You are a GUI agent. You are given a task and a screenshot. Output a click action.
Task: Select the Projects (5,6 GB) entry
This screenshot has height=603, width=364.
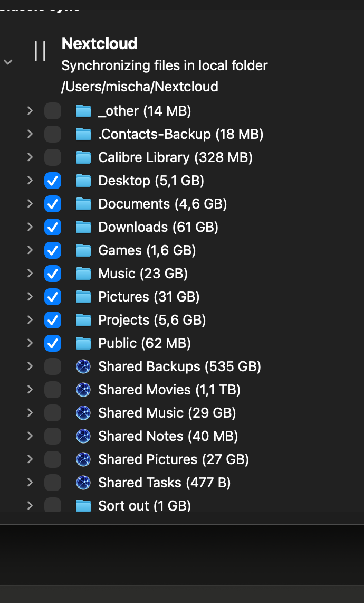(152, 320)
